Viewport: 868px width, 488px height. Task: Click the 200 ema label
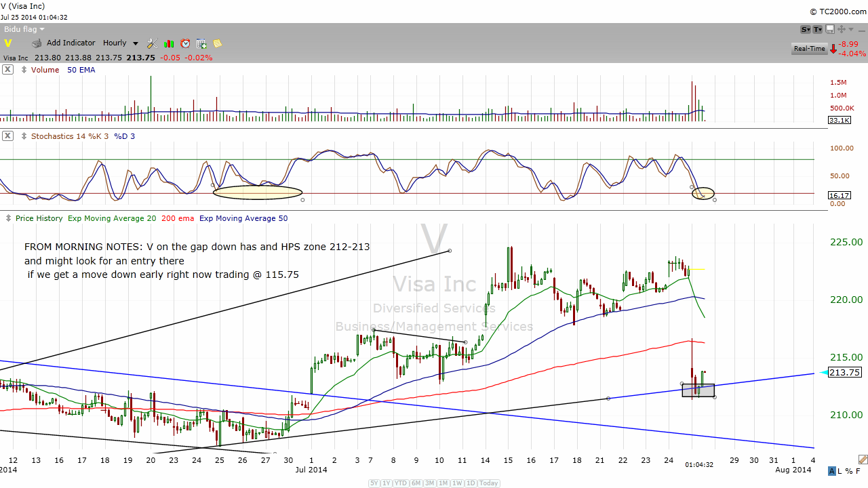point(178,218)
